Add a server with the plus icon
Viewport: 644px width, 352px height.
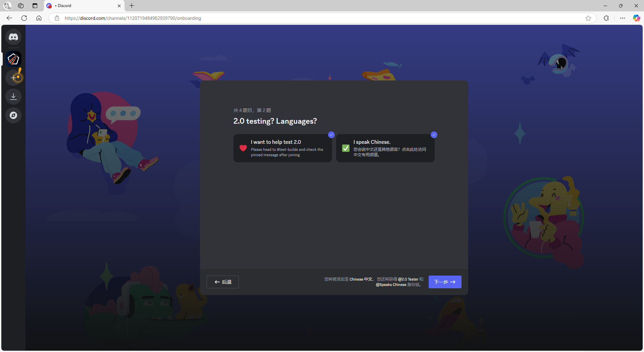click(x=13, y=78)
